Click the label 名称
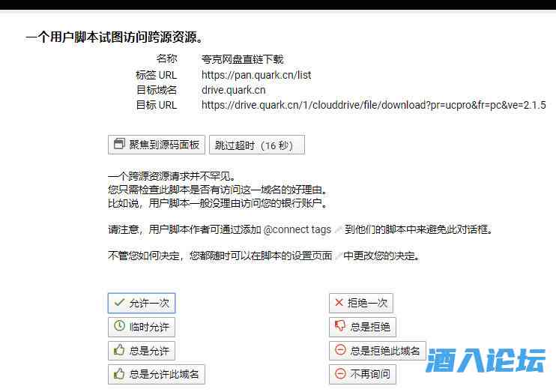This screenshot has height=392, width=556. (166, 58)
